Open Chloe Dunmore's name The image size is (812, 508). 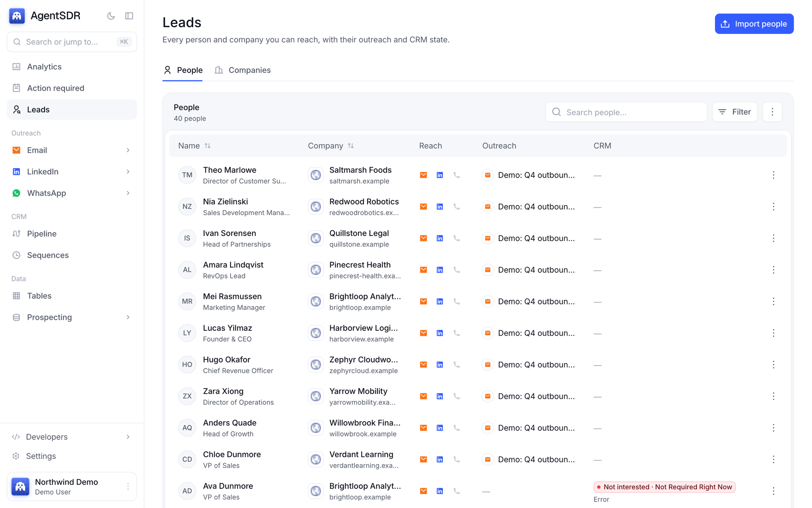(x=232, y=454)
